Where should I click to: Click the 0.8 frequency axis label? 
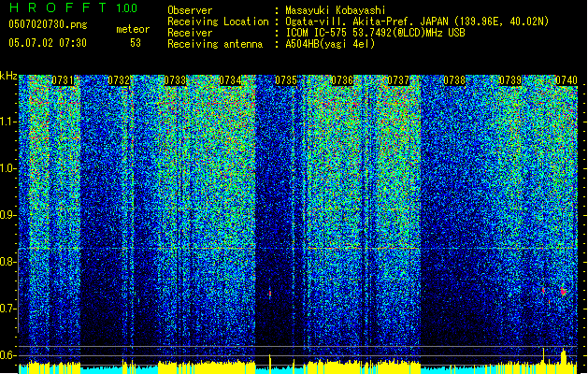coord(8,262)
